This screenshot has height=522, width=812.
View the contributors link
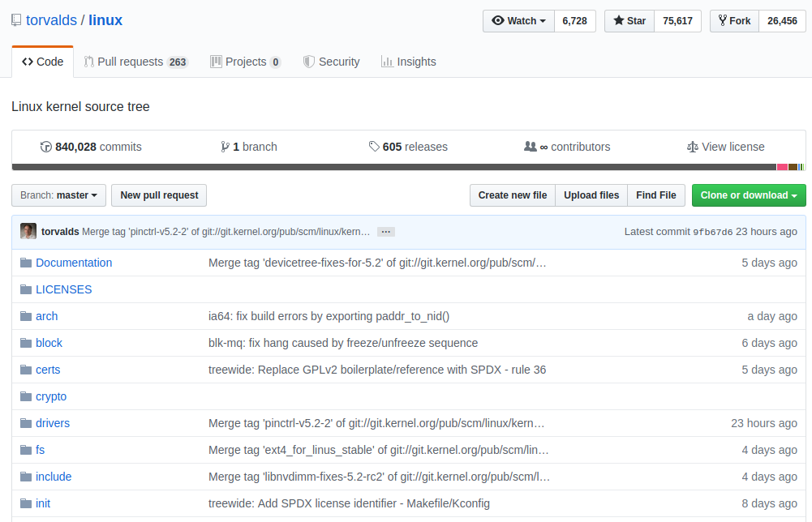[567, 147]
